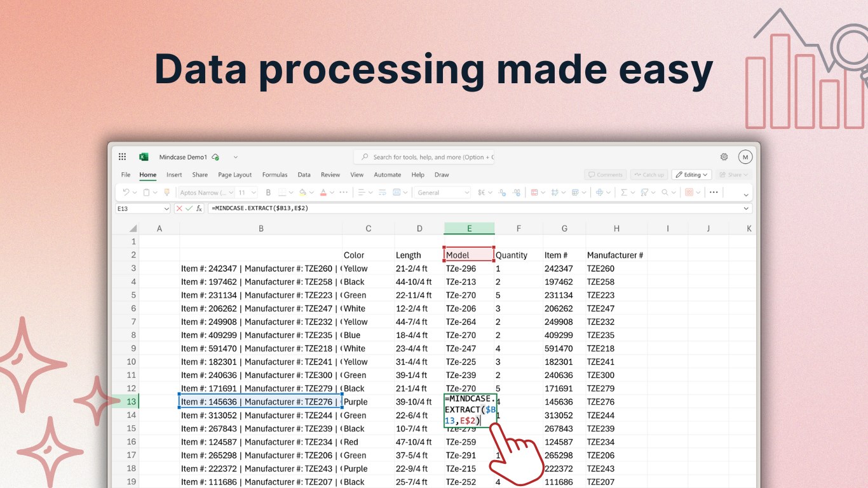Open the View tab

(357, 175)
